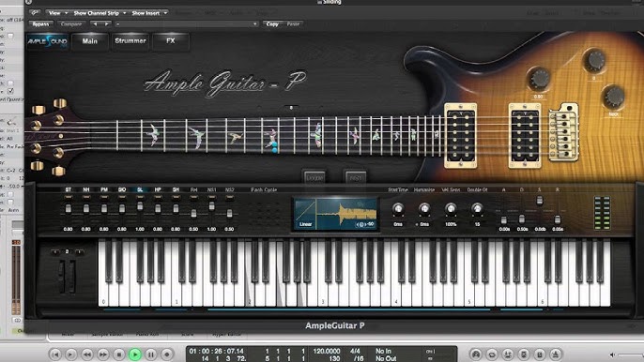
Task: Switch to the Strummer tab
Action: pos(130,41)
